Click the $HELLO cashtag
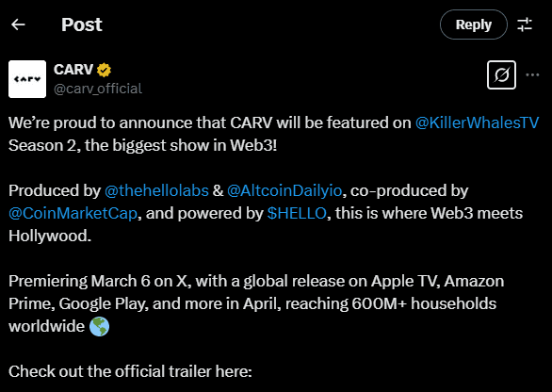 297,213
